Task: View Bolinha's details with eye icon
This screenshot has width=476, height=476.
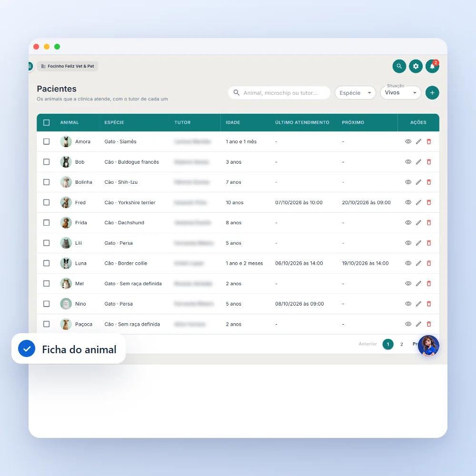Action: tap(408, 182)
